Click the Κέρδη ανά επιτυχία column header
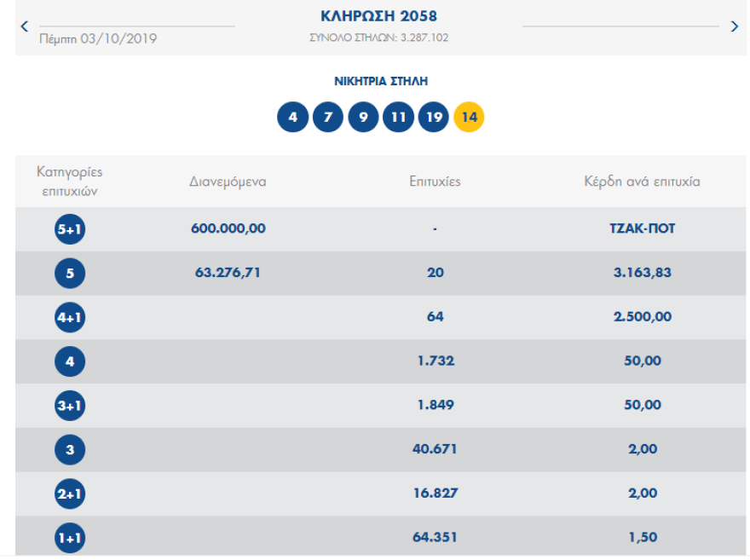Viewport: 750px width, 560px height. [642, 182]
